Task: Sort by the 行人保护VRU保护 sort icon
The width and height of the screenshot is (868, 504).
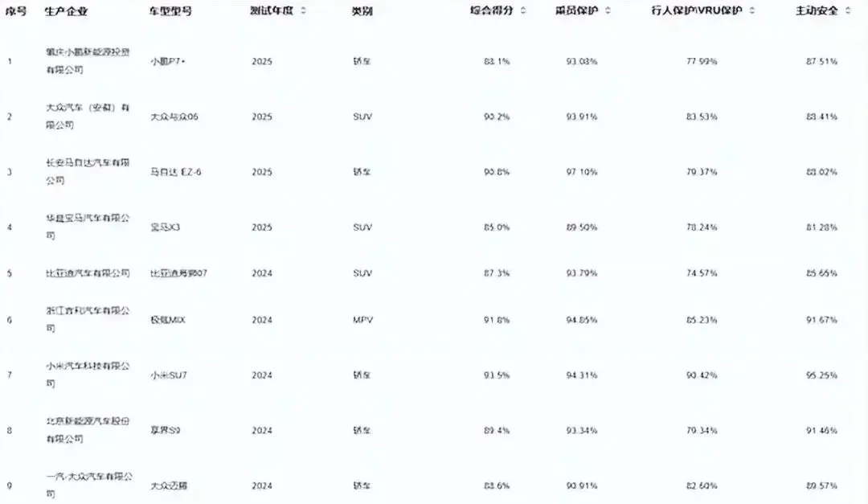Action: click(x=751, y=10)
